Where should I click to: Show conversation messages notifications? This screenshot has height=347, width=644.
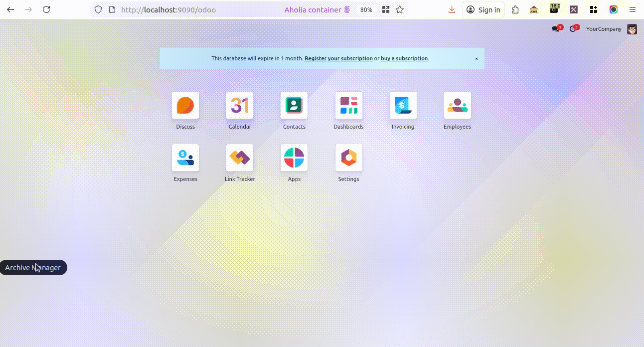(556, 29)
